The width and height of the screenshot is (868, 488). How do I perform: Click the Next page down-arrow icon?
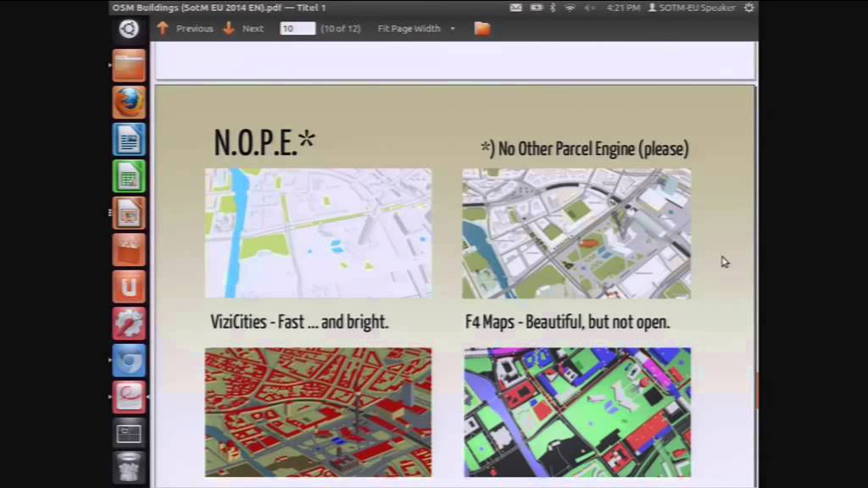(x=229, y=28)
